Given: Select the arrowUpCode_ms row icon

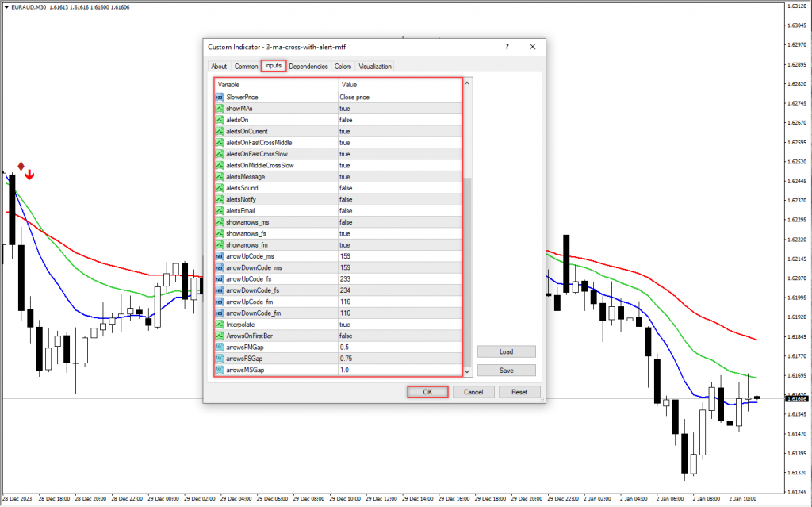Looking at the screenshot, I should pyautogui.click(x=220, y=256).
